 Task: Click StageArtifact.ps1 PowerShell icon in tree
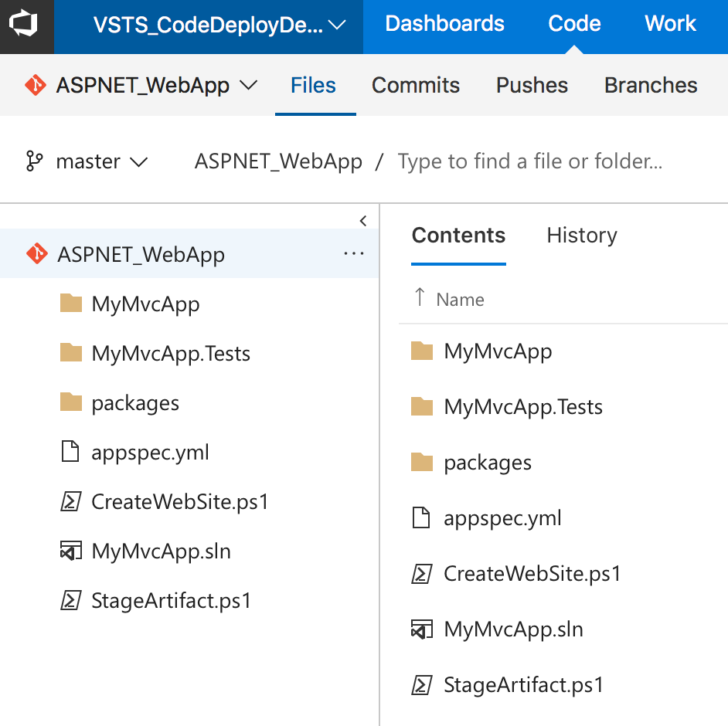(x=71, y=600)
